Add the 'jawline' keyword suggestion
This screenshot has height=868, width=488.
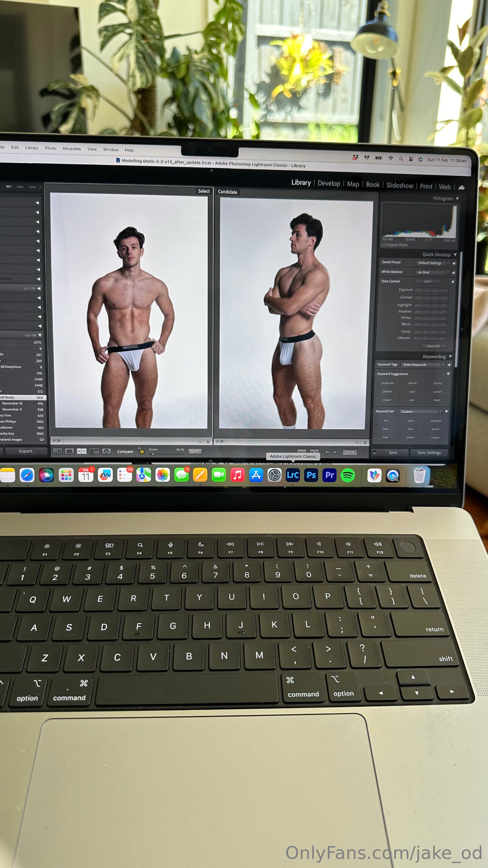387,392
